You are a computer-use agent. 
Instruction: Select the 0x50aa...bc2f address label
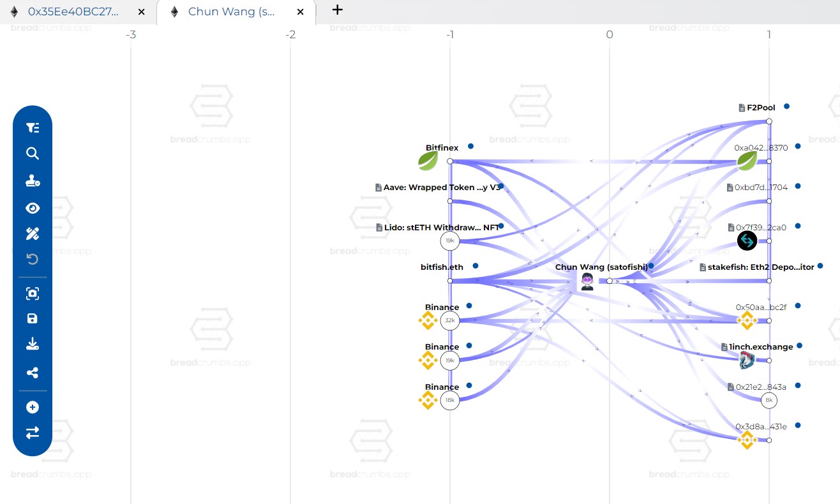(761, 308)
